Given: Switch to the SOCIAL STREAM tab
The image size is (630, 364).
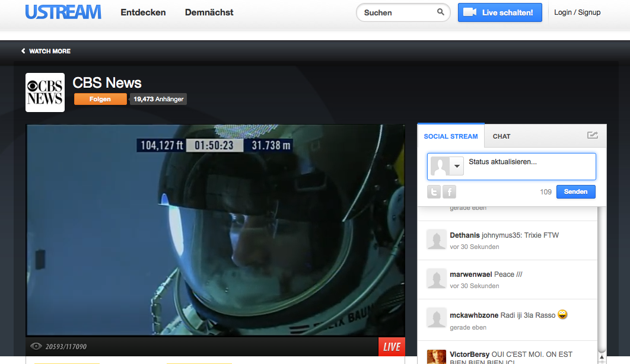Looking at the screenshot, I should pos(451,136).
